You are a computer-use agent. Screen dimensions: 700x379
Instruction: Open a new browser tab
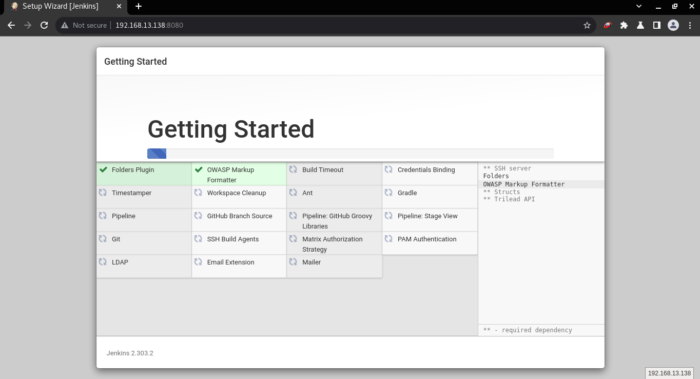pyautogui.click(x=138, y=6)
